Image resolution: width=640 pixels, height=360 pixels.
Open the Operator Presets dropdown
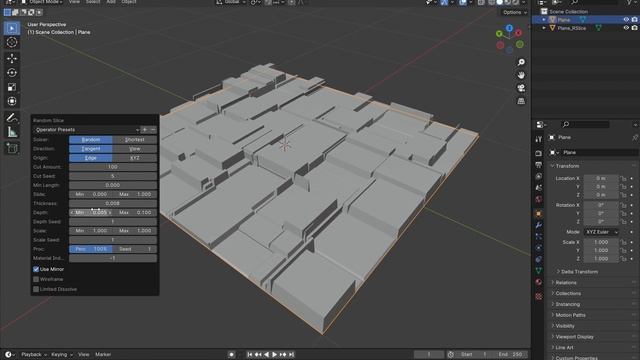tap(87, 130)
